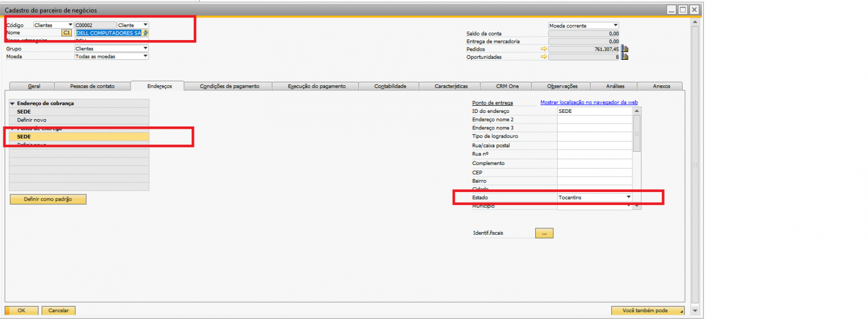The width and height of the screenshot is (868, 319).
Task: Open the Moeda 'Todas as moedas' dropdown
Action: tap(145, 56)
